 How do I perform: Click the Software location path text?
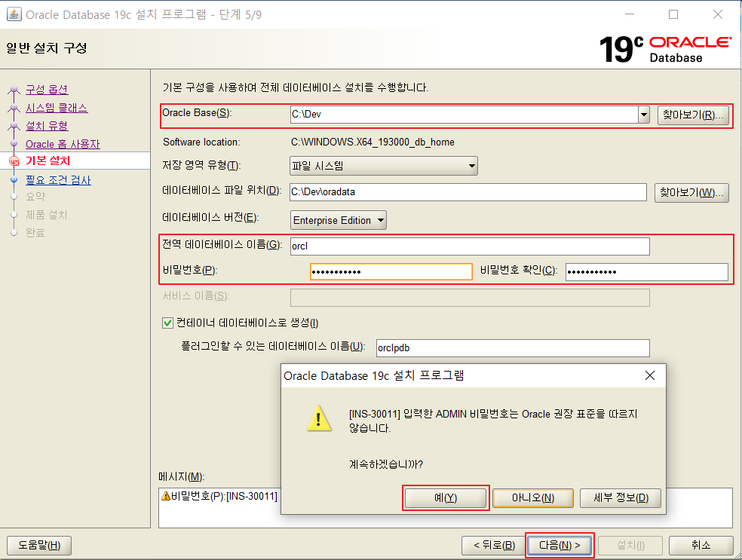tap(373, 142)
